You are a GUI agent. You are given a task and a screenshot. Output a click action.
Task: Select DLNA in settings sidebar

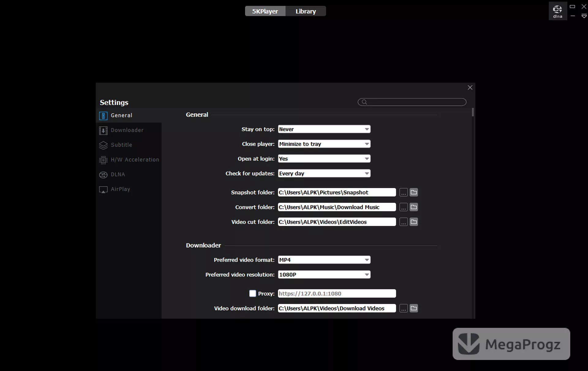click(129, 174)
